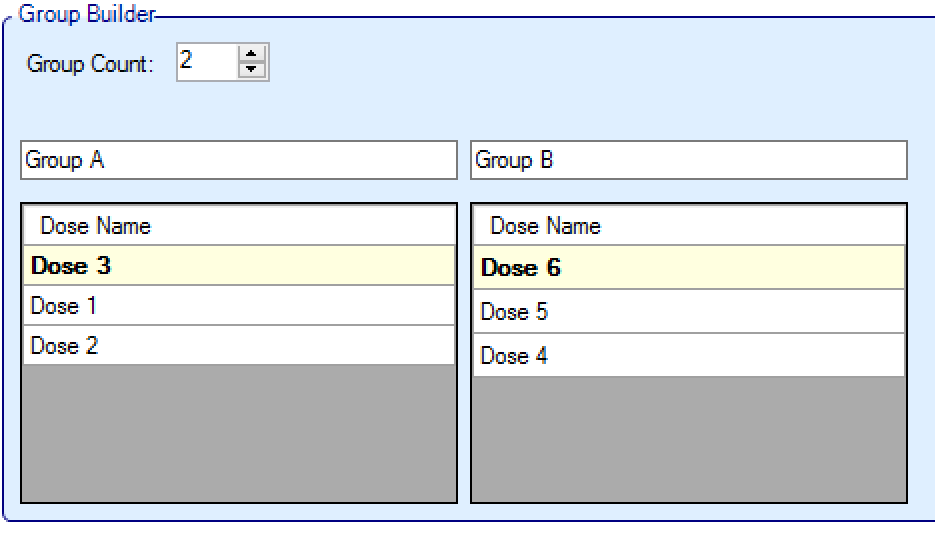Click the Group Count label
935x533 pixels.
coord(90,64)
